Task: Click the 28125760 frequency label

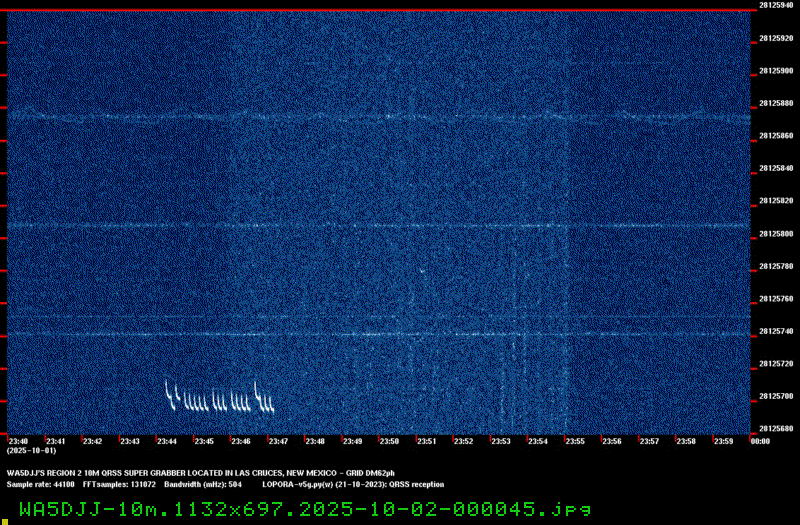Action: [776, 299]
